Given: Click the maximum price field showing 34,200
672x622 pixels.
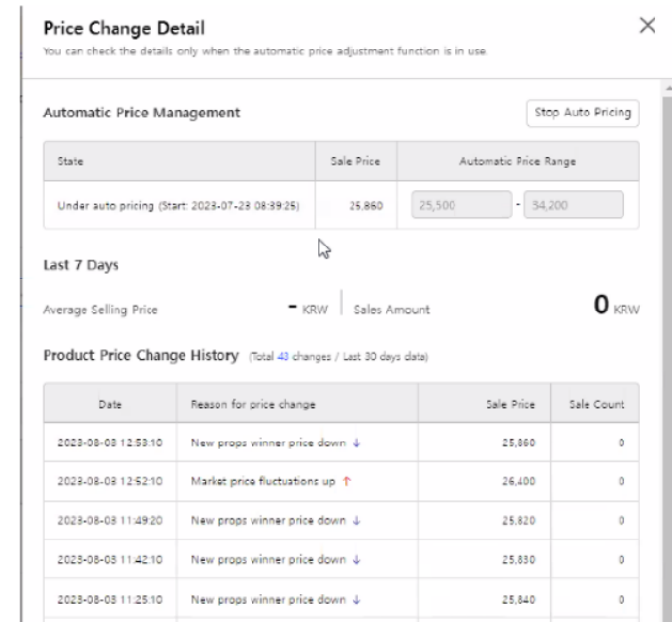Looking at the screenshot, I should tap(574, 206).
